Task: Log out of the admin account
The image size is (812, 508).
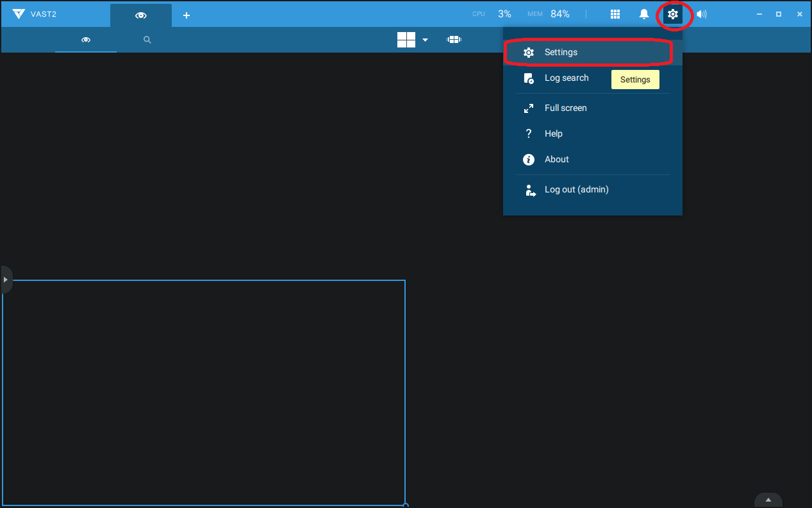Action: [x=576, y=190]
